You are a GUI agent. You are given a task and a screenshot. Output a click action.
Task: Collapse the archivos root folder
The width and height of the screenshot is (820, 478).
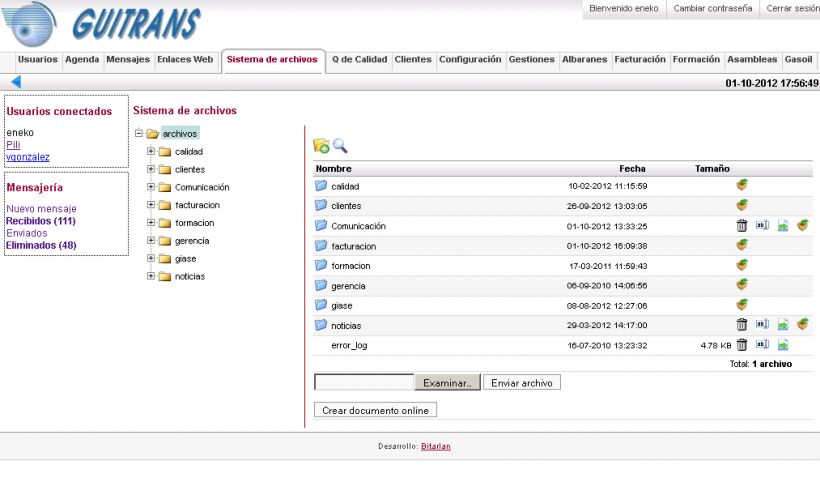coord(139,133)
